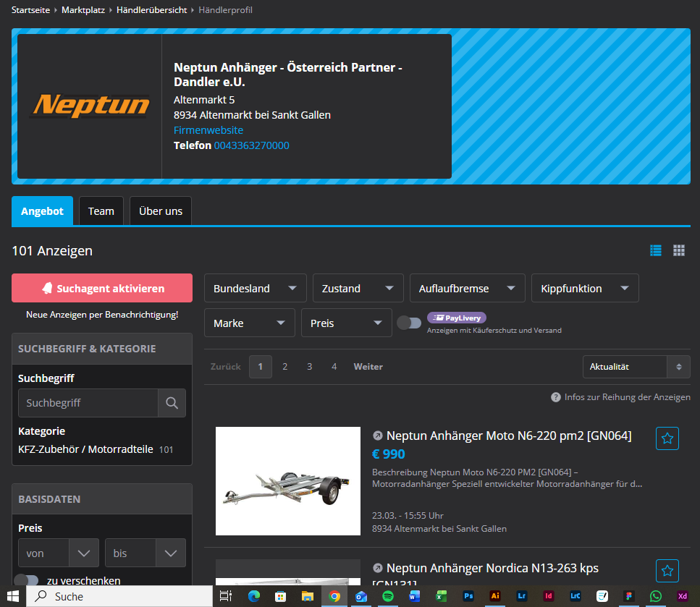Screen dimensions: 700x607
Task: Open the Über uns tab
Action: click(161, 211)
